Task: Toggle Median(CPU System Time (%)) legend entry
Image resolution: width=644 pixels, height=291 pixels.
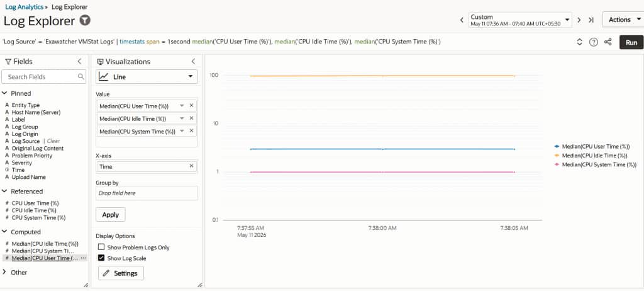Action: tap(595, 164)
